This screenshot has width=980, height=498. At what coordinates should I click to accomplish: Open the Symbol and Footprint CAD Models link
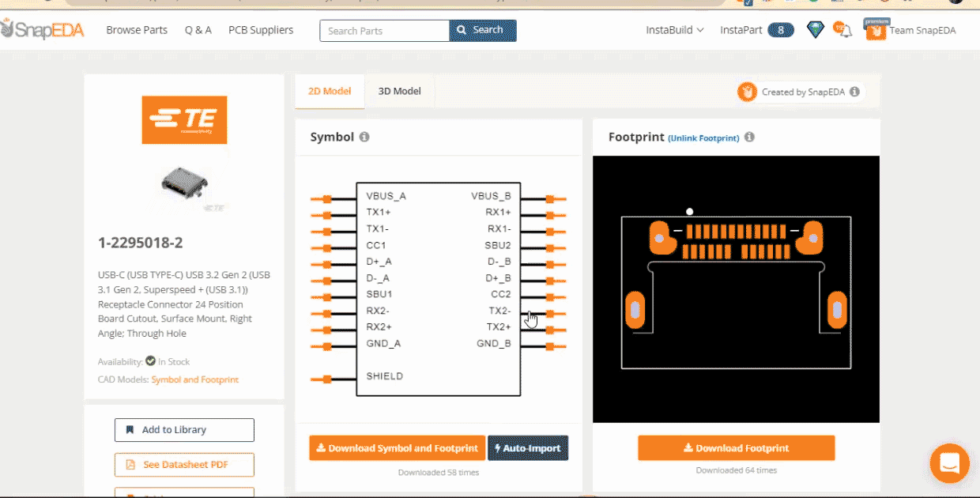(194, 379)
